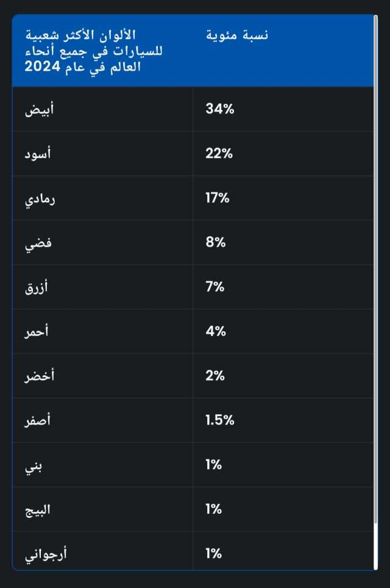
Task: Click the بني row label
Action: (x=34, y=466)
